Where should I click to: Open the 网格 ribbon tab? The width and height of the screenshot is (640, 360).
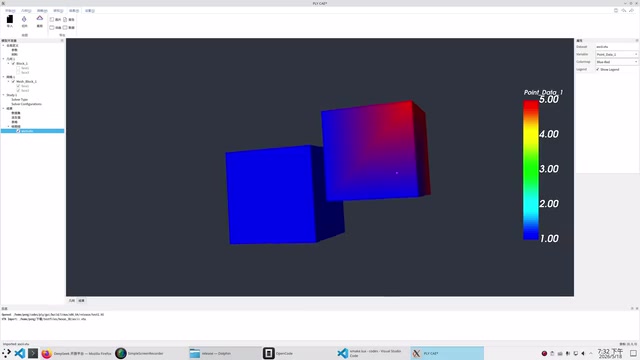coord(42,11)
